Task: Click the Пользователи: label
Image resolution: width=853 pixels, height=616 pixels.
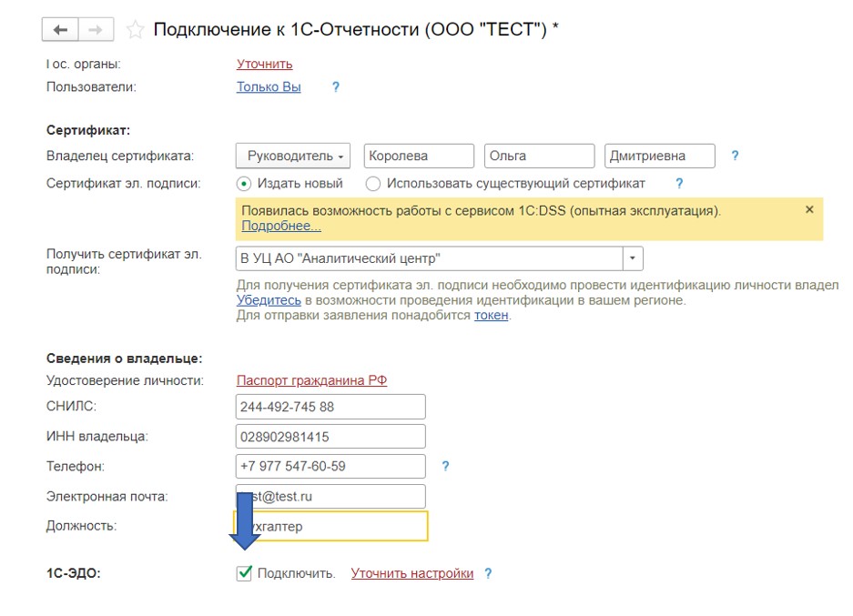Action: (x=91, y=87)
